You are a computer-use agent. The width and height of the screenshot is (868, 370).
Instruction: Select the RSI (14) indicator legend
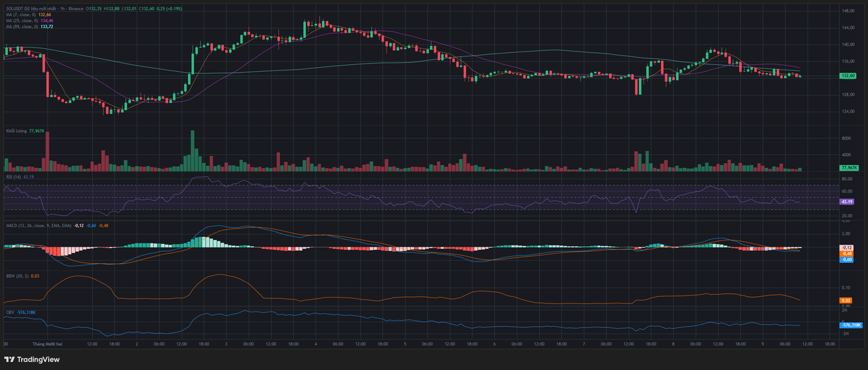(14, 176)
